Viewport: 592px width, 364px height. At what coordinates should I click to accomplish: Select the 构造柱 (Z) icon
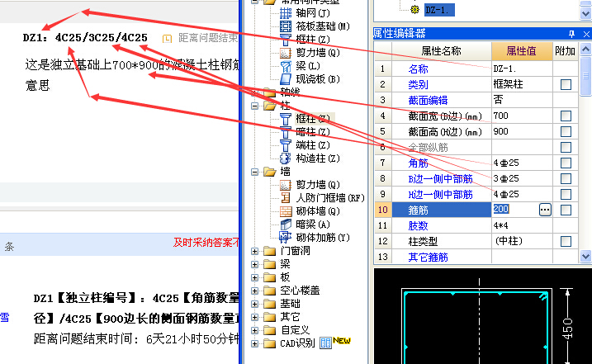(x=286, y=158)
